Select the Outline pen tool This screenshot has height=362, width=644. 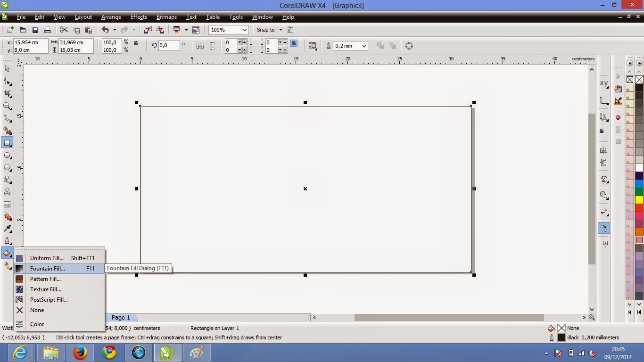click(7, 241)
